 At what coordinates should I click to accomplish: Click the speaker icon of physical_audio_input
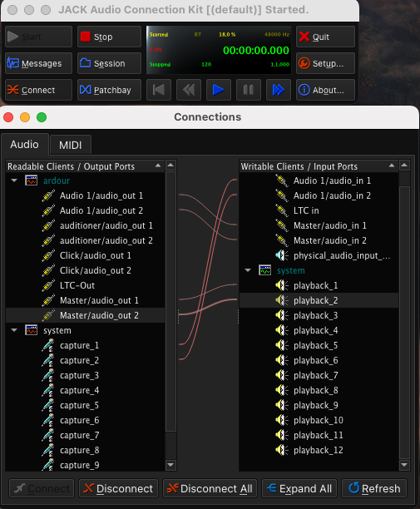[x=282, y=255]
